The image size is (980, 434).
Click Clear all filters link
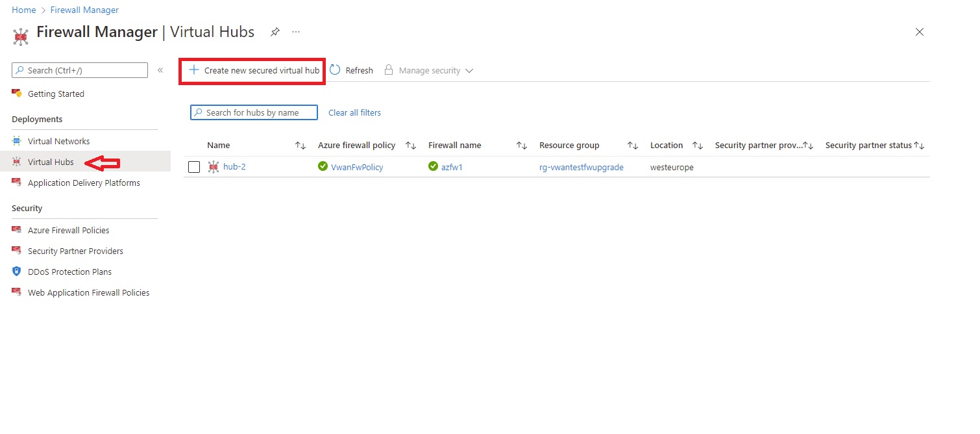pyautogui.click(x=354, y=112)
